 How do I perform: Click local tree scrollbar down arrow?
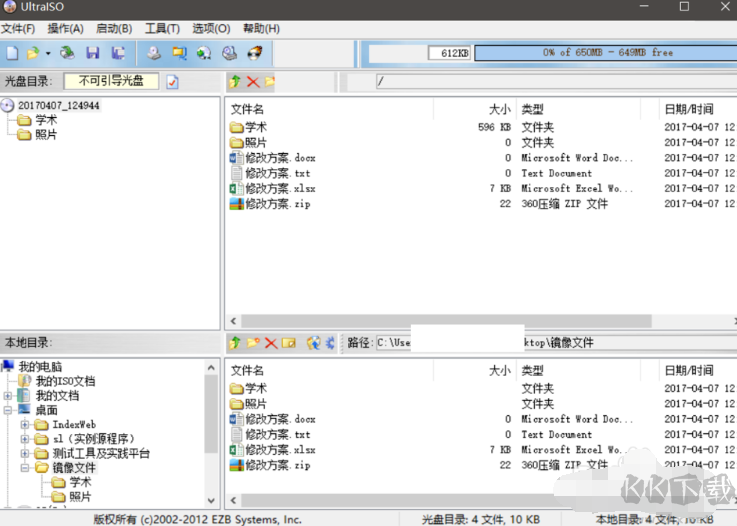pyautogui.click(x=211, y=500)
